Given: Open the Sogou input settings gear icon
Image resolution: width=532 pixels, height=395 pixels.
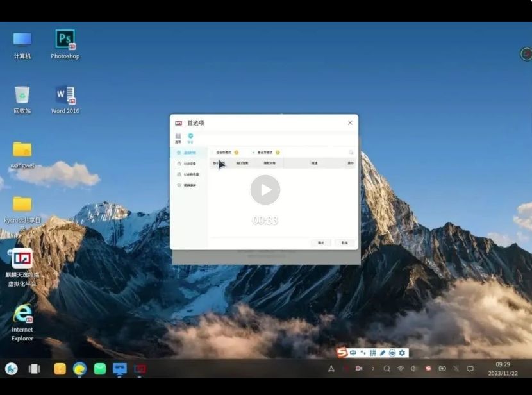Looking at the screenshot, I should (402, 353).
